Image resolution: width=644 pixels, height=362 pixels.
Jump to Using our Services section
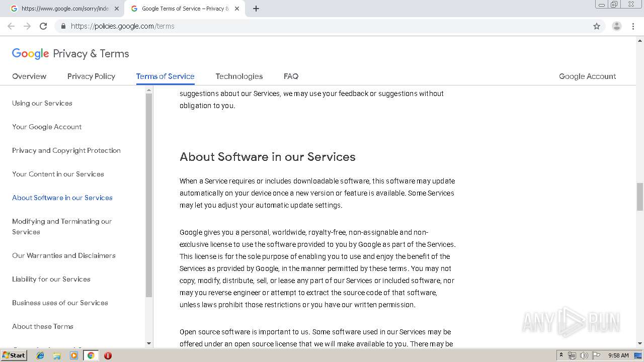pos(42,103)
